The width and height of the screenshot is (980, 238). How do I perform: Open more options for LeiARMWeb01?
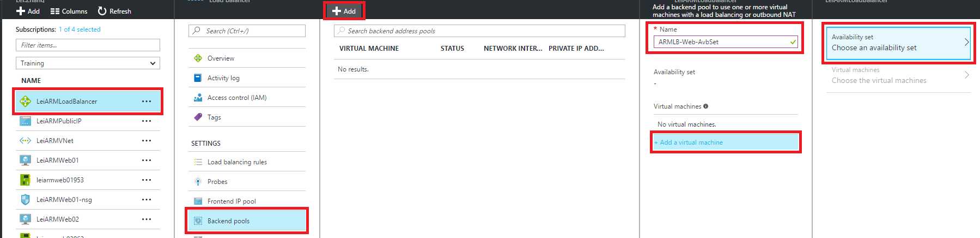pyautogui.click(x=147, y=160)
